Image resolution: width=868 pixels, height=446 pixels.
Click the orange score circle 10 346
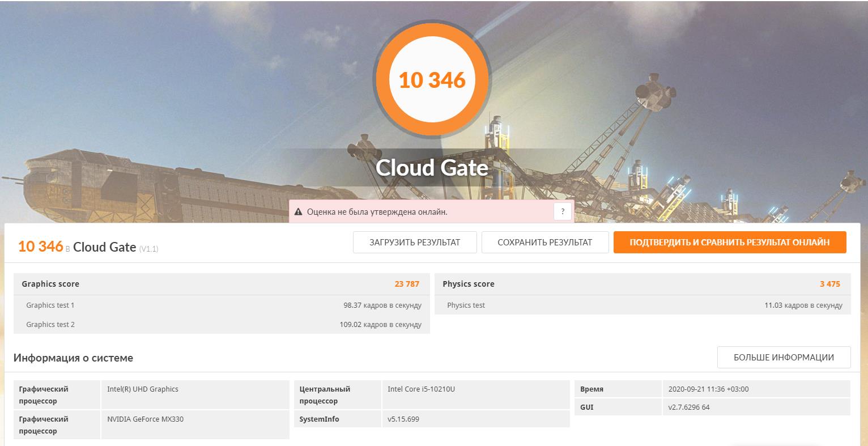[x=432, y=80]
